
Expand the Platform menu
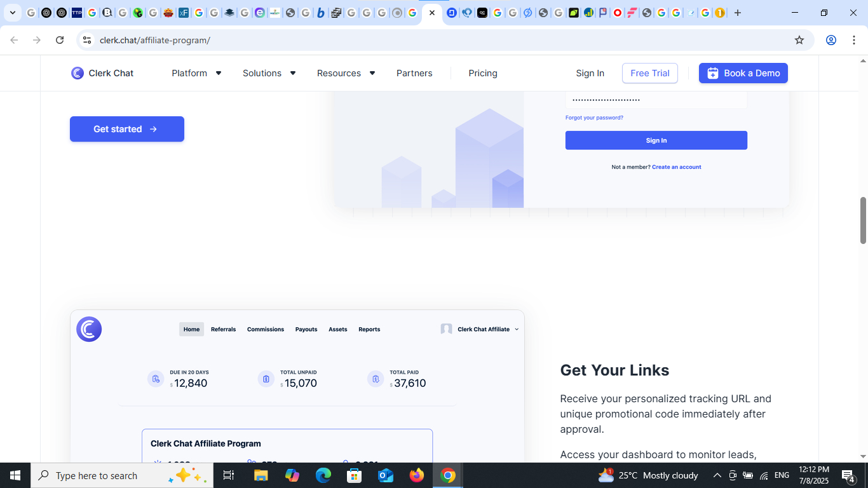pyautogui.click(x=196, y=73)
